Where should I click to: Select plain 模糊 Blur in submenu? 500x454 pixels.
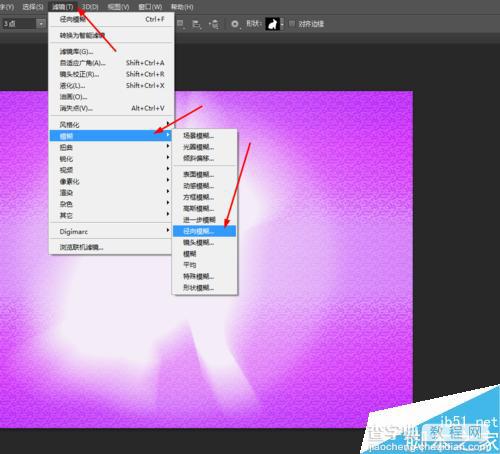tap(205, 254)
